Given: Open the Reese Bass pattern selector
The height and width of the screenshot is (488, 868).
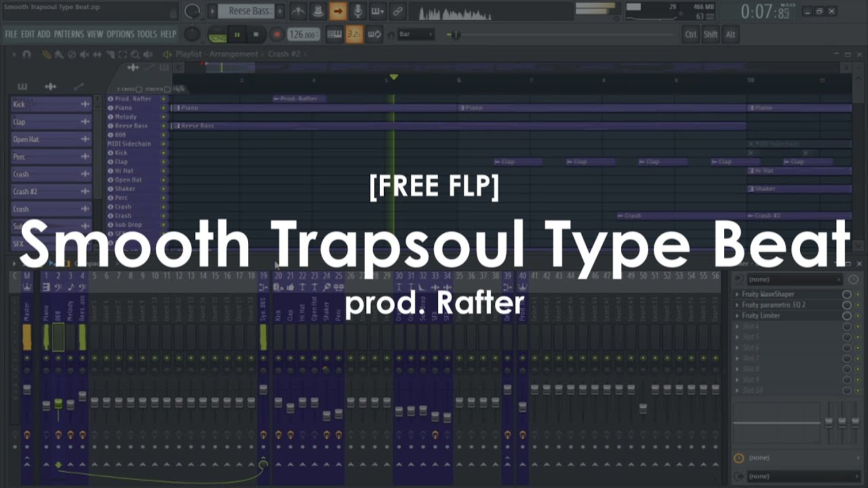Looking at the screenshot, I should (246, 11).
